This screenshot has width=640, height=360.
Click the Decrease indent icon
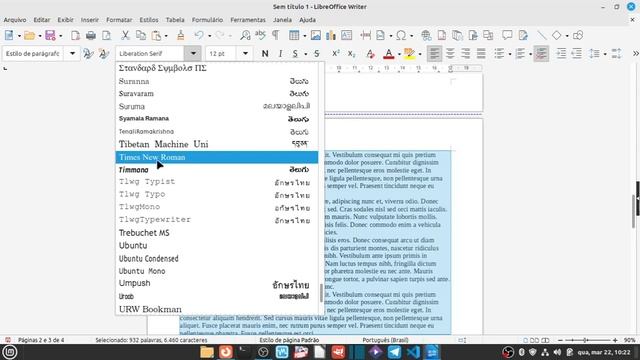[576, 53]
